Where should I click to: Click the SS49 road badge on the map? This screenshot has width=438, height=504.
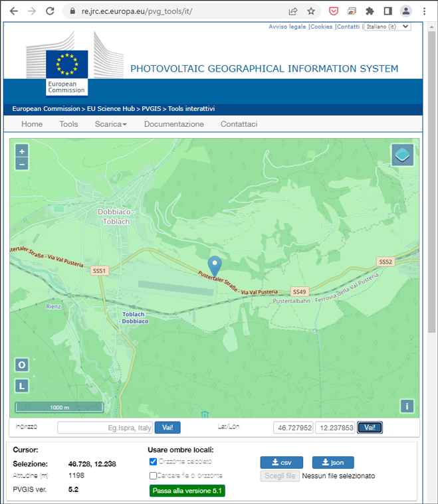pyautogui.click(x=299, y=292)
